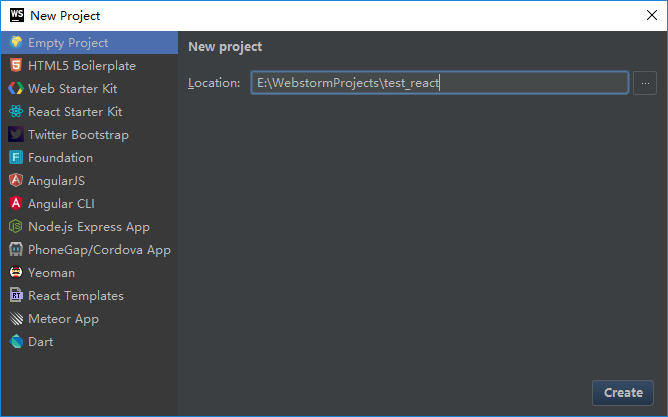Pick Node.js Express App template
The height and width of the screenshot is (417, 668).
(89, 227)
